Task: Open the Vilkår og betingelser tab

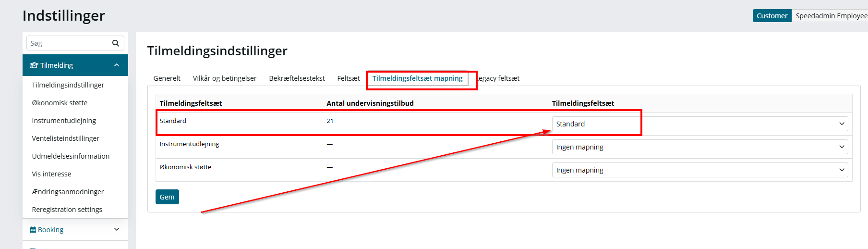Action: point(225,78)
